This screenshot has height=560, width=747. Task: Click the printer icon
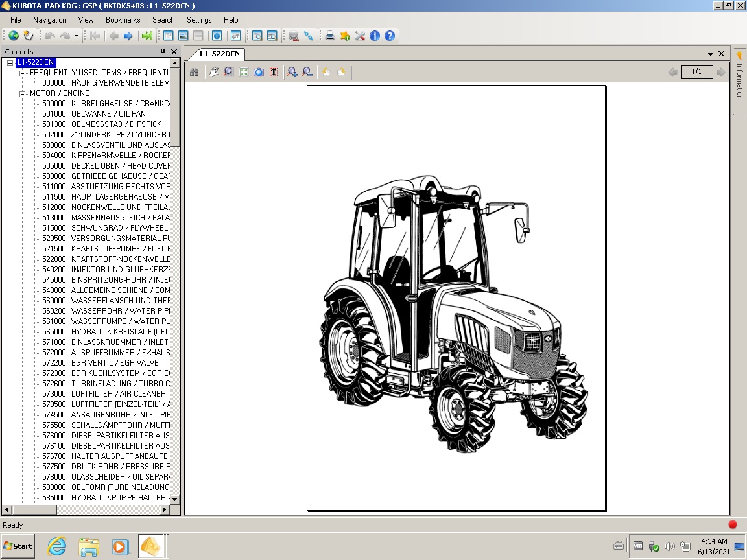(x=329, y=36)
